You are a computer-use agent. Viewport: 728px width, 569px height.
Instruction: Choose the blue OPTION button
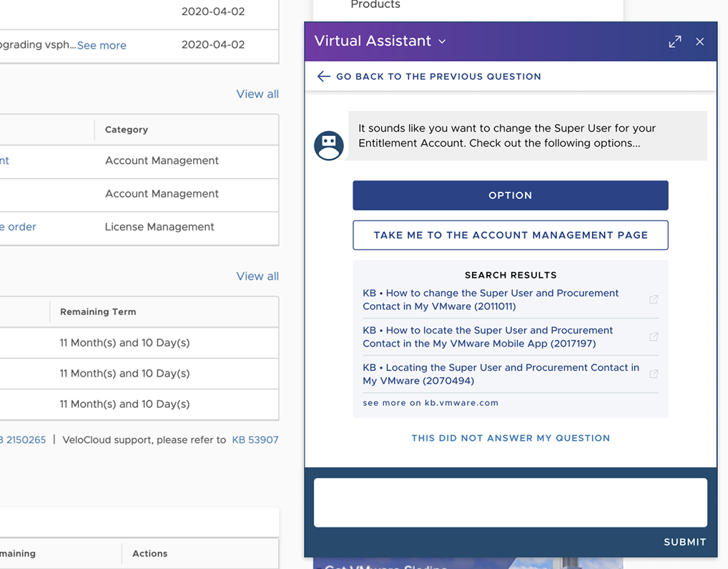coord(511,195)
